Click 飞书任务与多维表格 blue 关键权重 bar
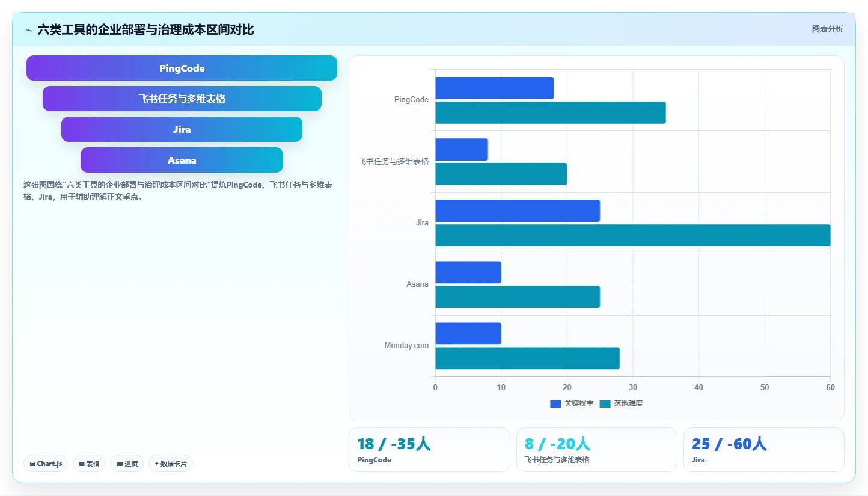Screen dimensions: 868x496 click(461, 149)
